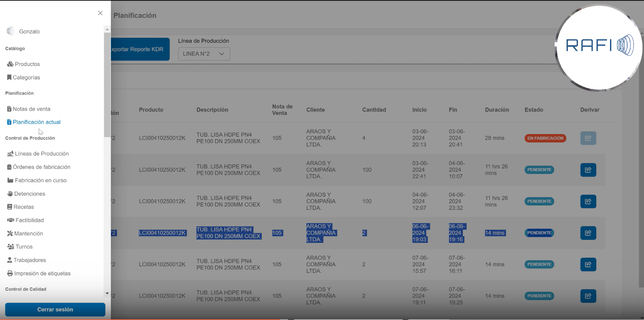644x320 pixels.
Task: Click Derivar icon for row starting 07-06-2024 19:11
Action: coord(588,296)
